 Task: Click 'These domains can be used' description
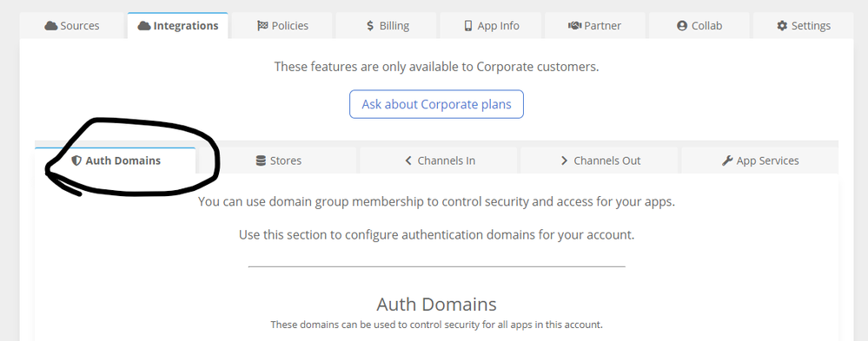coord(436,325)
